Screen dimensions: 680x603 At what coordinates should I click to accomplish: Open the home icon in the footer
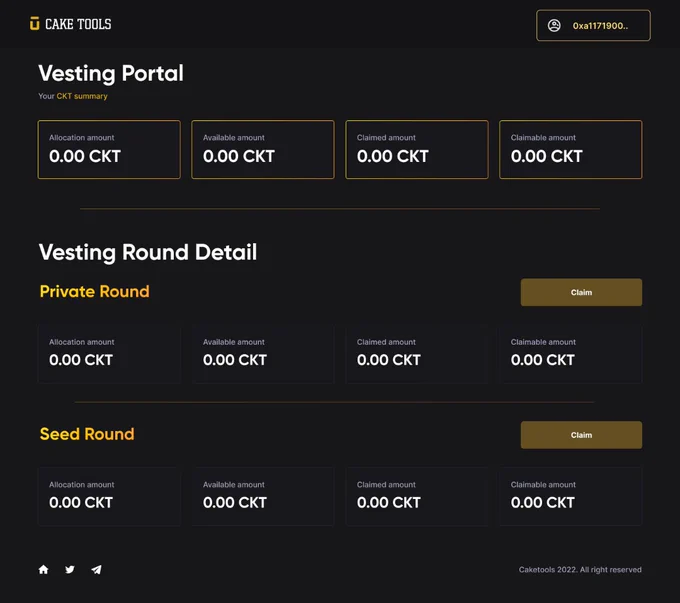click(43, 569)
